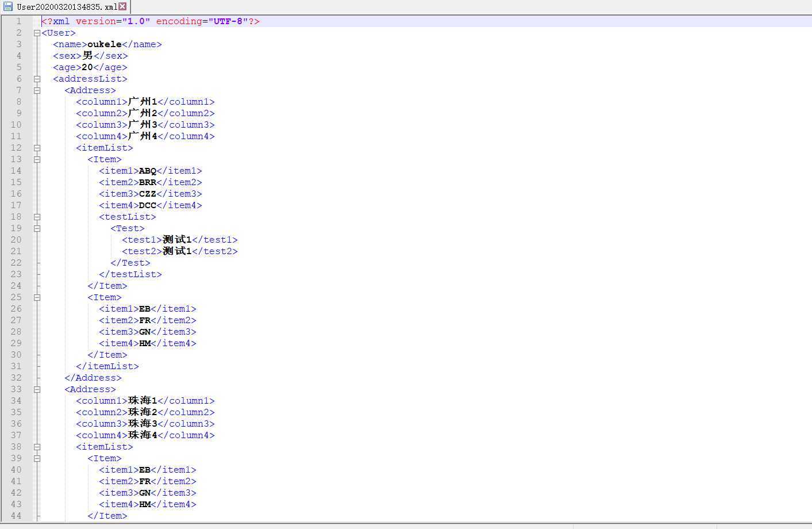Click the <User> opening tag text
Screen dimensions: 812x529
59,33
